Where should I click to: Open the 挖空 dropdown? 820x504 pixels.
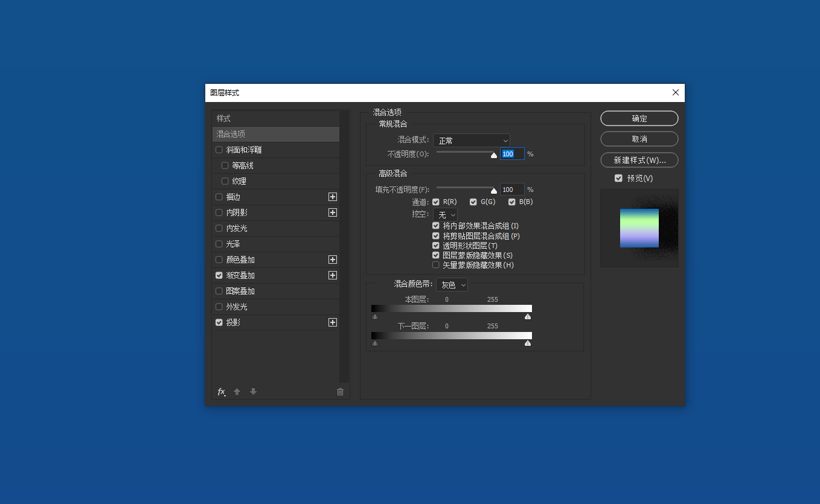(445, 215)
